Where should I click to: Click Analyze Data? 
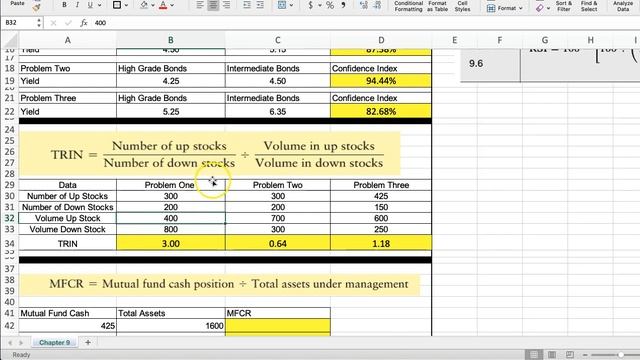tap(623, 6)
